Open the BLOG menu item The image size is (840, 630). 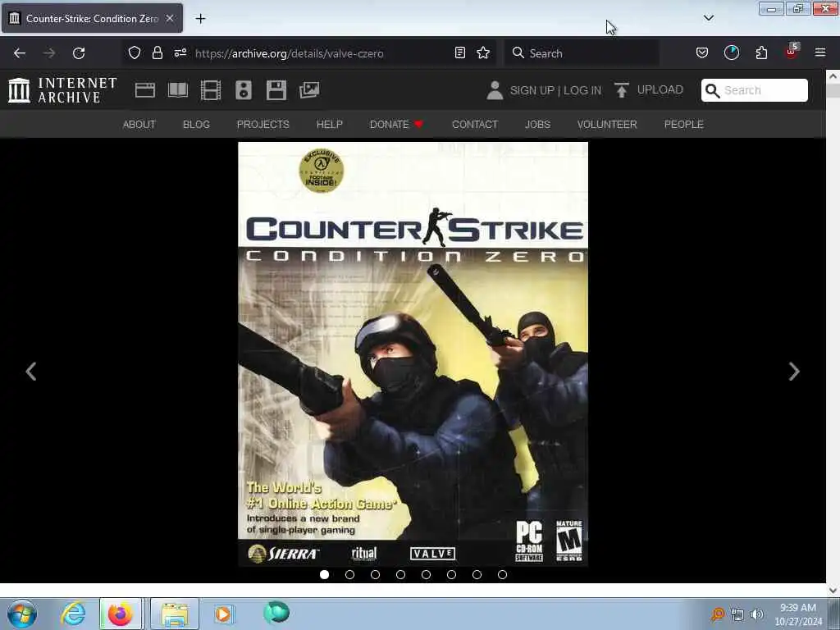pyautogui.click(x=196, y=125)
